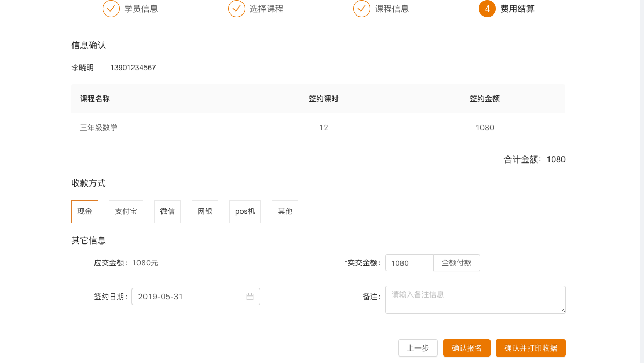Viewport: 644px width, 363px height.
Task: Go to the 选择课程 step label
Action: [x=266, y=9]
